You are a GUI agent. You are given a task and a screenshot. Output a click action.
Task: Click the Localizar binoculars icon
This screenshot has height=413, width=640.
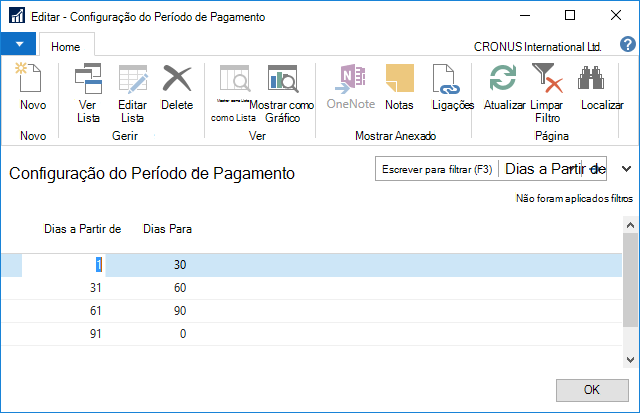coord(591,78)
